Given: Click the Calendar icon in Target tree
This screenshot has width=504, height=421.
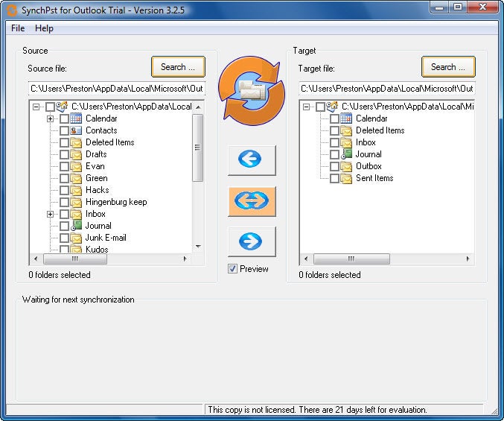Looking at the screenshot, I should pyautogui.click(x=346, y=118).
